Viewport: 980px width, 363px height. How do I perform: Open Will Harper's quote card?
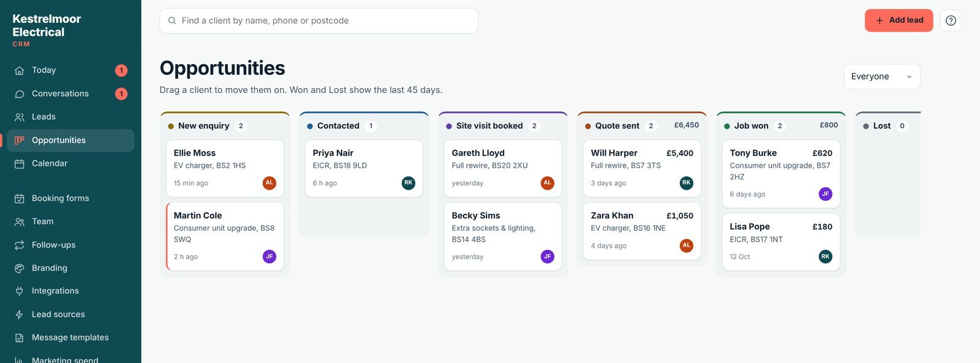pyautogui.click(x=642, y=168)
